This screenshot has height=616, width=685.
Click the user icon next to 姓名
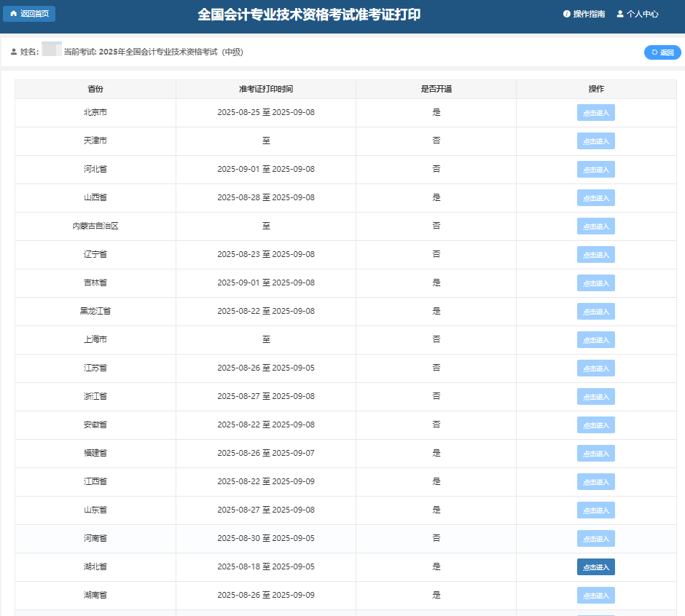click(x=12, y=51)
